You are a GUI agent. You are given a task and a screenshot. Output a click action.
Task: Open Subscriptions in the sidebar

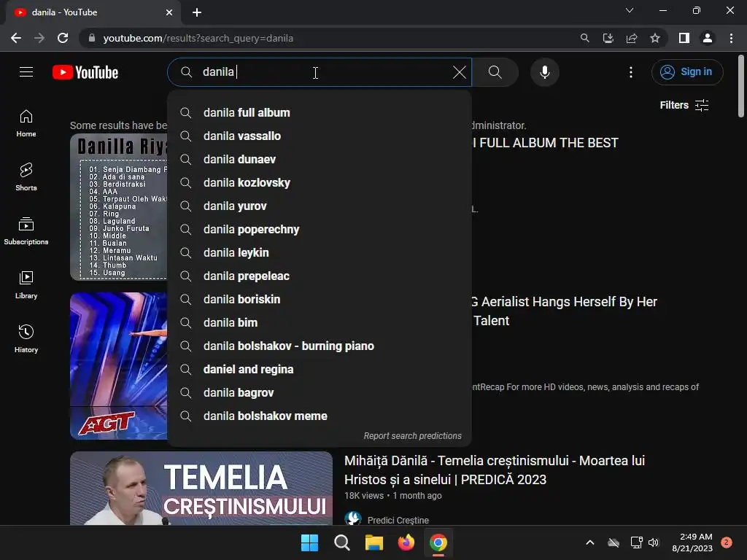(26, 231)
